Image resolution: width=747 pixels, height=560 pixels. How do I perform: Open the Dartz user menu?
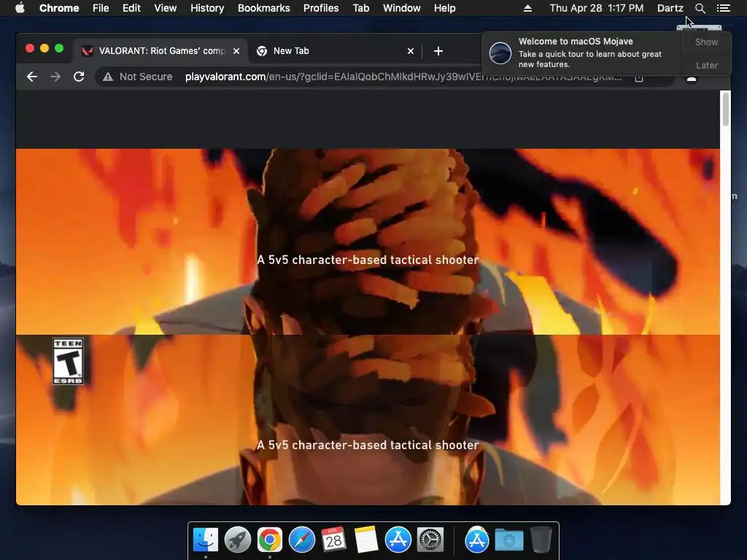click(x=670, y=8)
